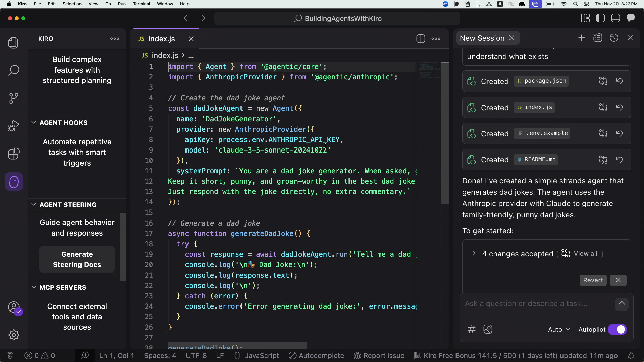Image resolution: width=644 pixels, height=362 pixels.
Task: Click Report issue in status bar
Action: coord(379,356)
